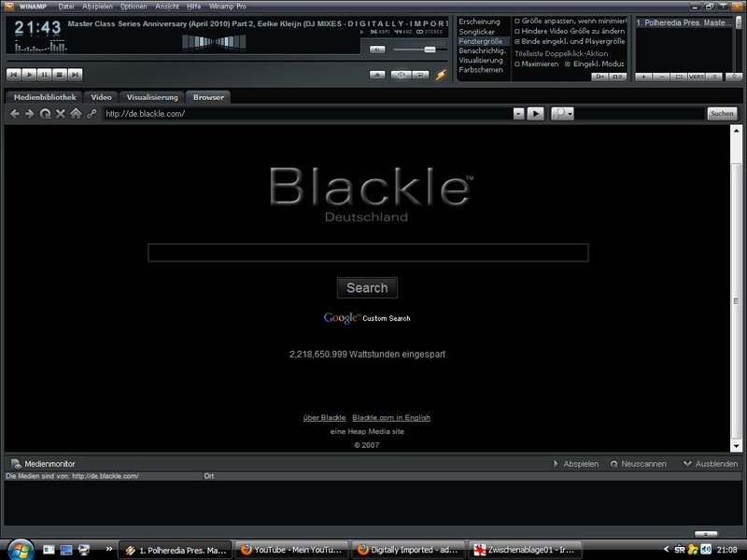Mute audio with the speaker button

click(377, 49)
